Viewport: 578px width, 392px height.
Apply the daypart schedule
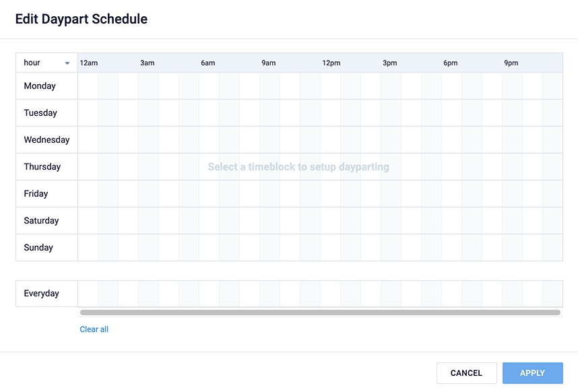coord(532,373)
